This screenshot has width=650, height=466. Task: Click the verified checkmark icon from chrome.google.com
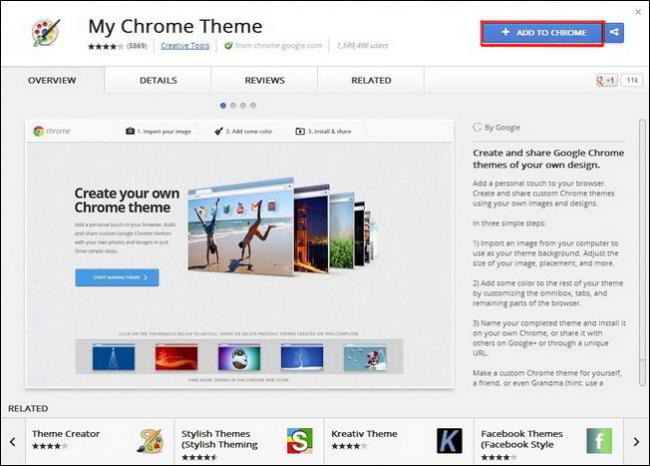click(228, 45)
